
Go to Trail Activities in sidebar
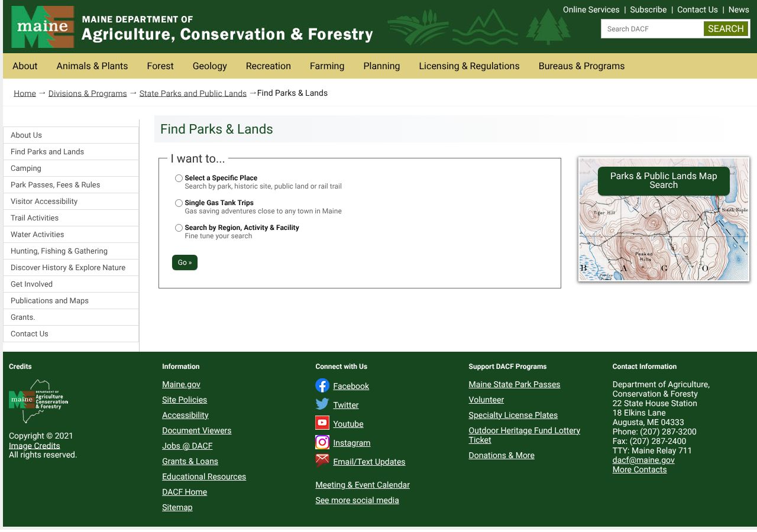(71, 218)
